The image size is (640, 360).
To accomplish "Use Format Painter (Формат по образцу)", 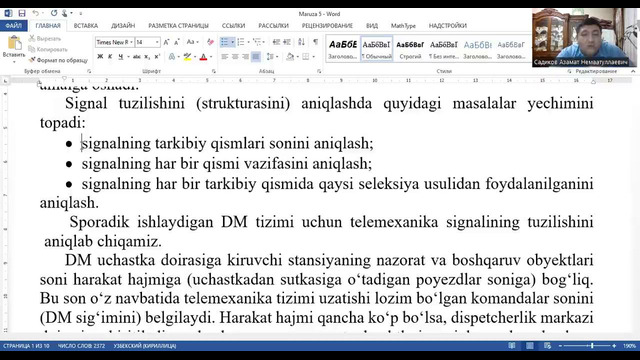I will [58, 60].
